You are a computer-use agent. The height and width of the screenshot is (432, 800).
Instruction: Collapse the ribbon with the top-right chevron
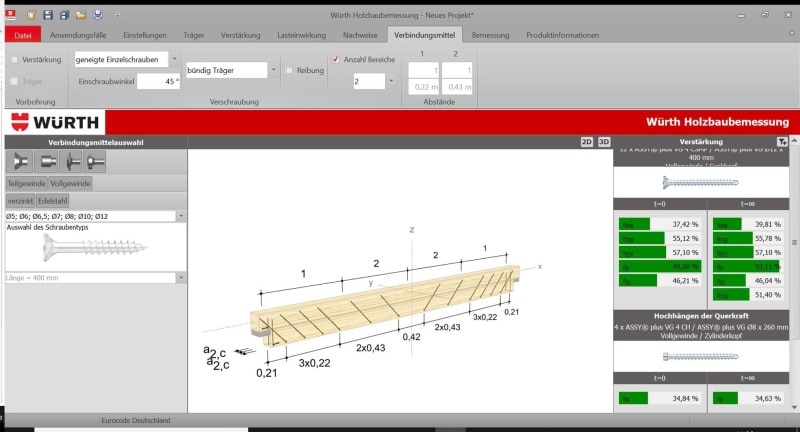tap(791, 34)
